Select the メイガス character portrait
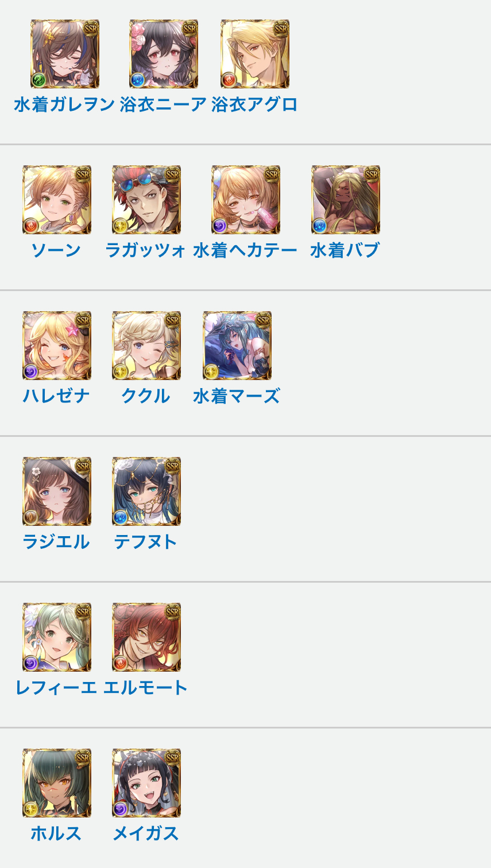 point(146,783)
